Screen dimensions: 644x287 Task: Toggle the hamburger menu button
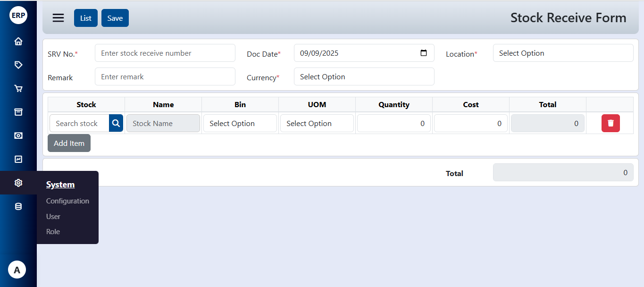(x=58, y=18)
